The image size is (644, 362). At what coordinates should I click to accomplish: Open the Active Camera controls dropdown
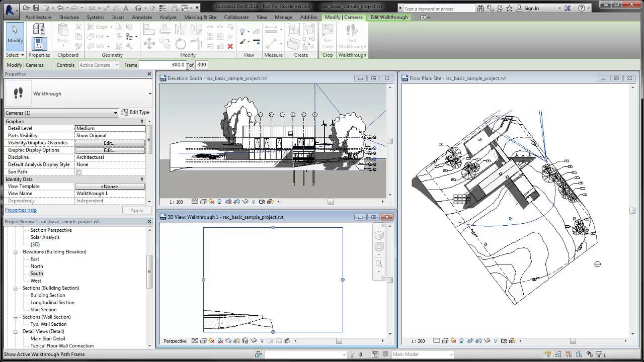click(x=99, y=65)
